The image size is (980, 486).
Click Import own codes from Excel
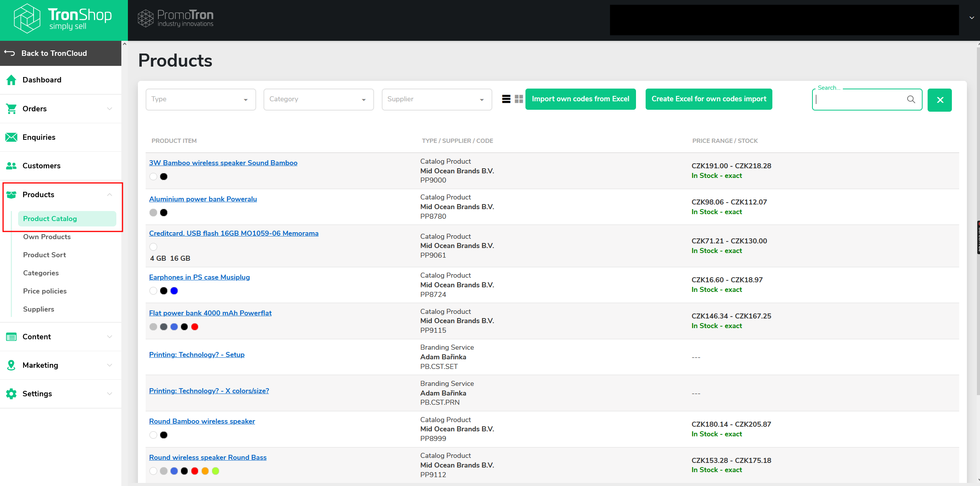tap(581, 99)
